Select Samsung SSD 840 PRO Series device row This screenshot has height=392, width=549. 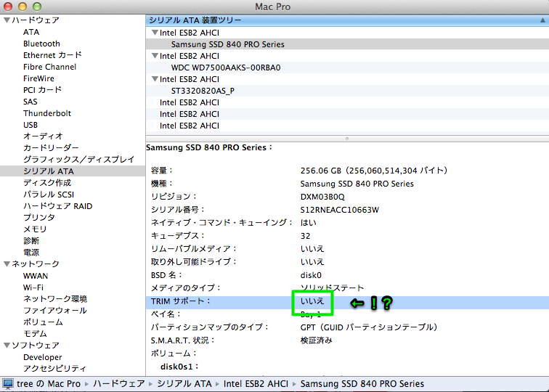tap(347, 44)
